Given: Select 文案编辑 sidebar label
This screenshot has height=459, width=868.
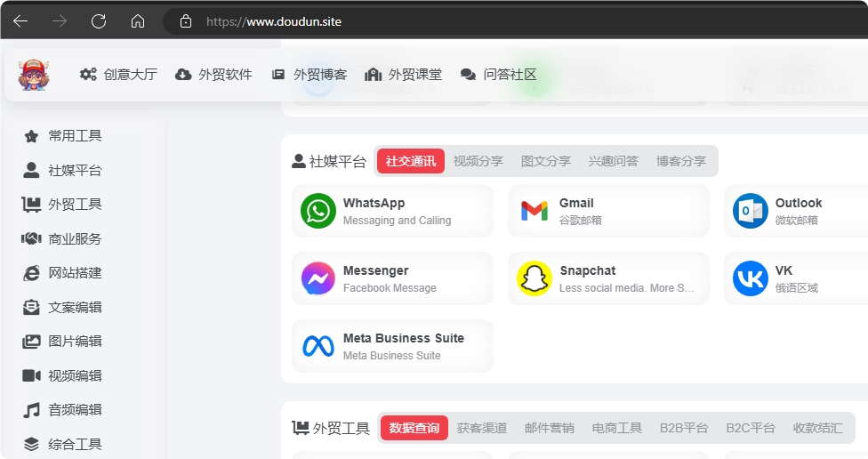Looking at the screenshot, I should click(x=76, y=307).
